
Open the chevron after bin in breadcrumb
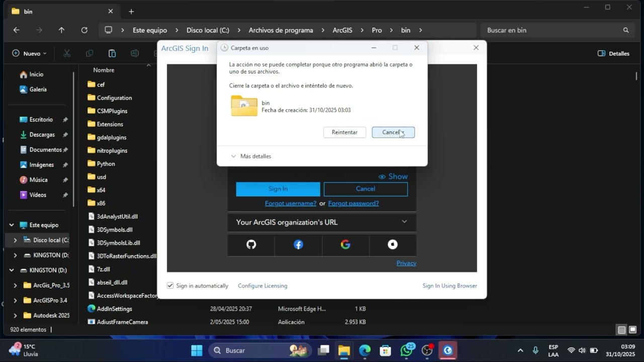[421, 30]
